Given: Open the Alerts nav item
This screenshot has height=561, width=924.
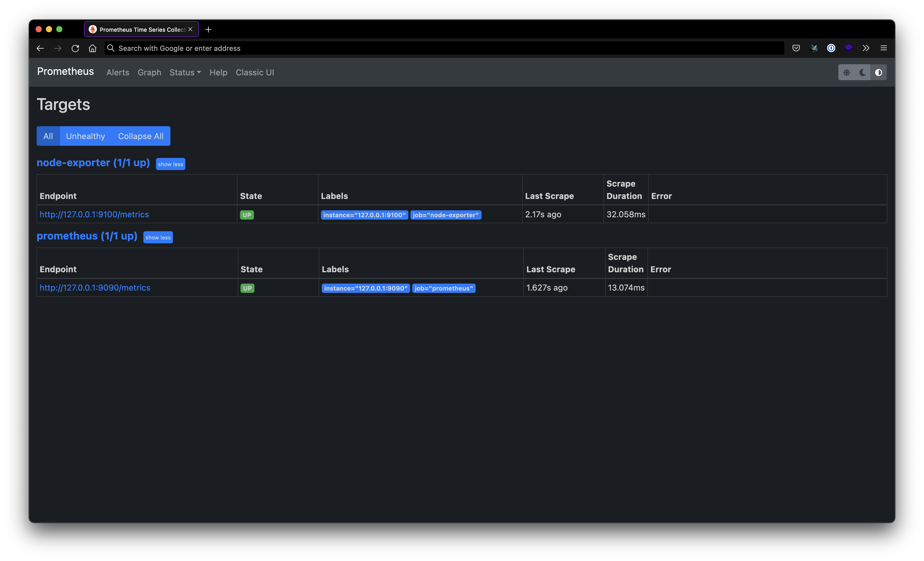Looking at the screenshot, I should coord(118,73).
